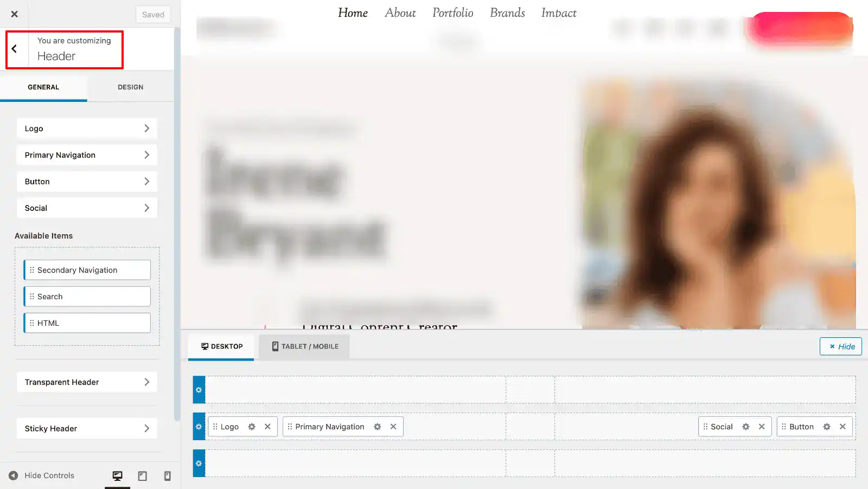
Task: Remove the Button element from header
Action: click(843, 427)
